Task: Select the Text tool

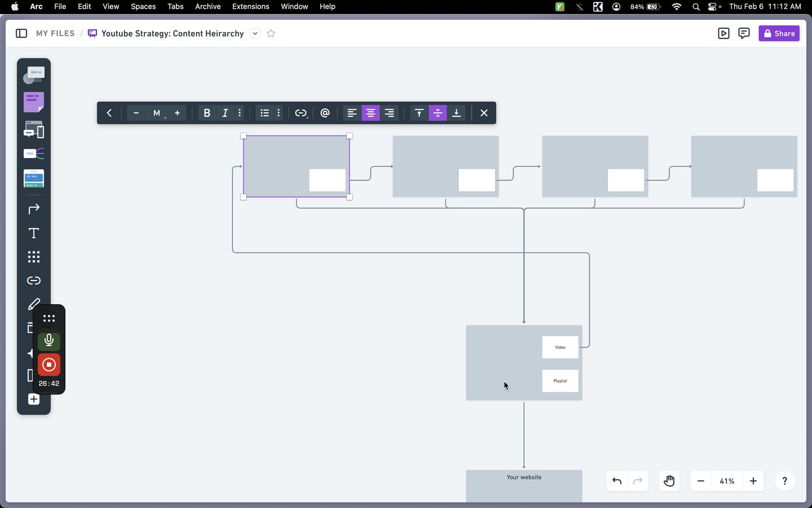Action: pyautogui.click(x=33, y=233)
